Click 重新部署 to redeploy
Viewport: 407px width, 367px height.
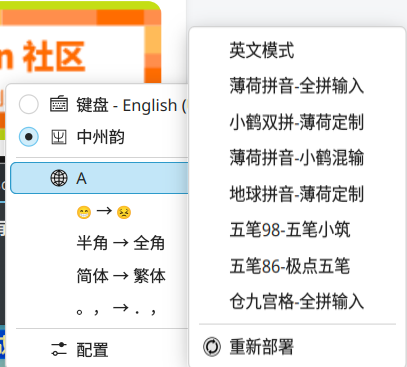point(262,347)
